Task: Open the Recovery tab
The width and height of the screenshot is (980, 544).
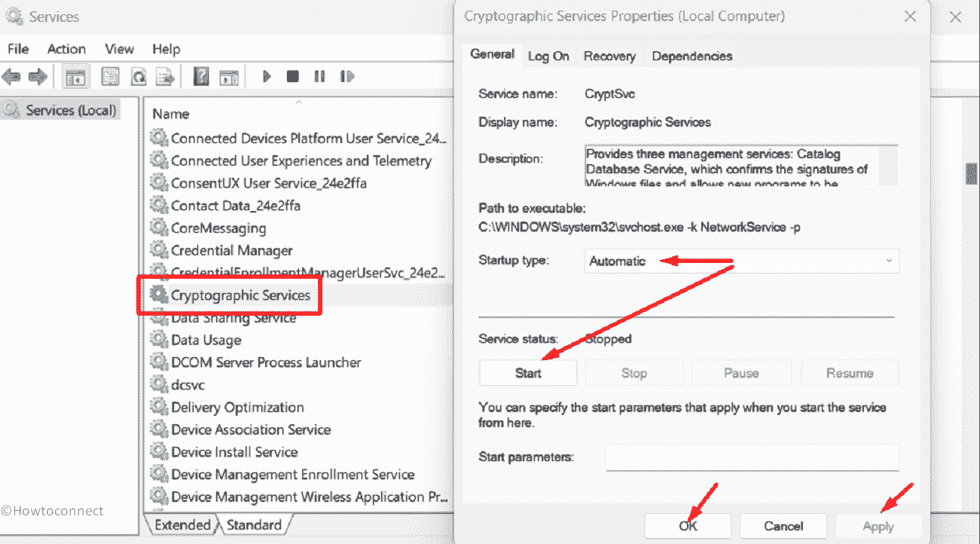Action: pyautogui.click(x=609, y=56)
